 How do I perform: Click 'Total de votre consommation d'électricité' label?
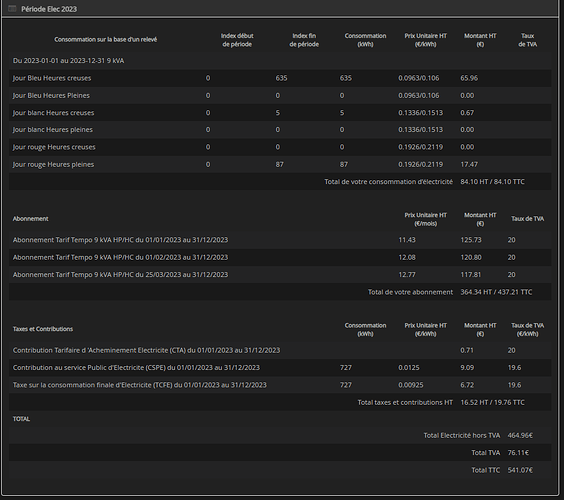(388, 182)
